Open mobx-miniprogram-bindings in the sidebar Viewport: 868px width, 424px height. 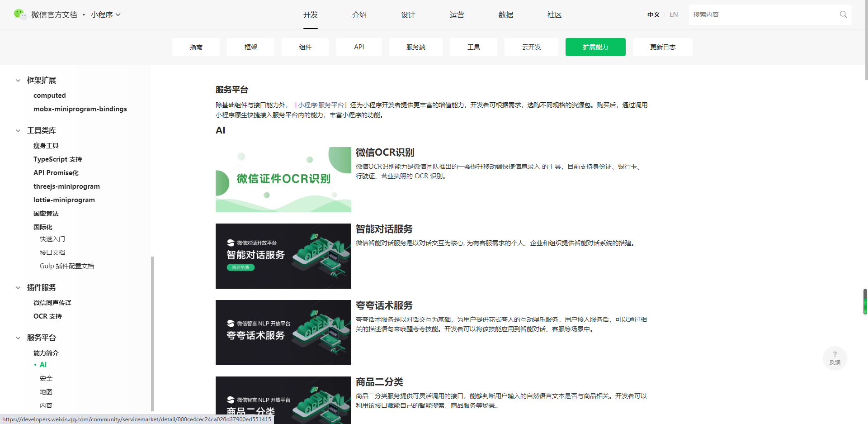pos(80,109)
